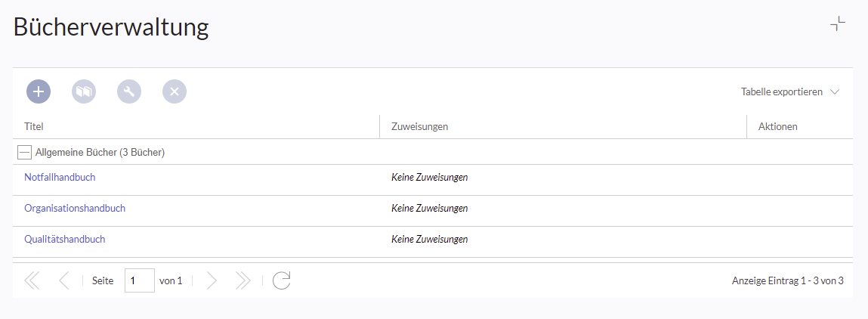
Task: Click the add new book plus icon
Action: click(39, 91)
